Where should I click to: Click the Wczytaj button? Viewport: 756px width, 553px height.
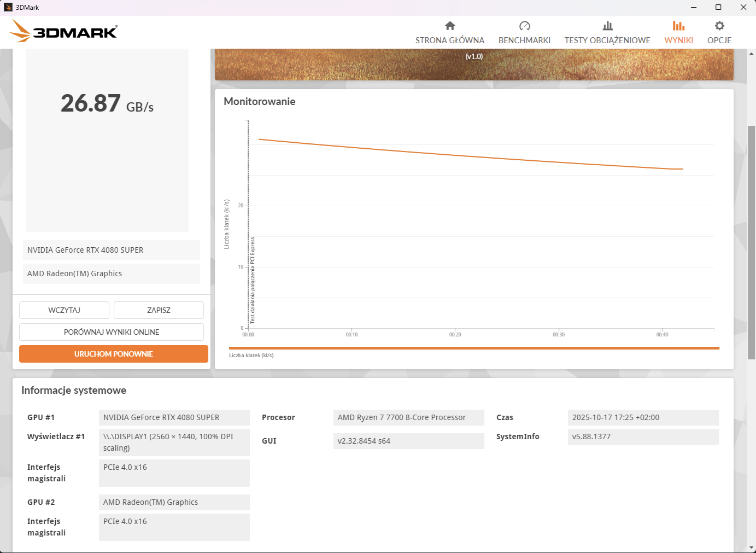point(64,310)
